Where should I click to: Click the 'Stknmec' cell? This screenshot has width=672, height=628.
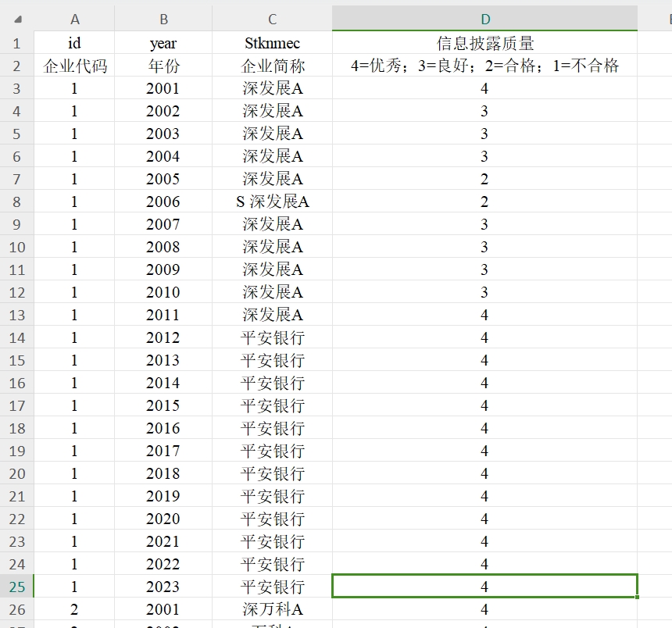272,43
